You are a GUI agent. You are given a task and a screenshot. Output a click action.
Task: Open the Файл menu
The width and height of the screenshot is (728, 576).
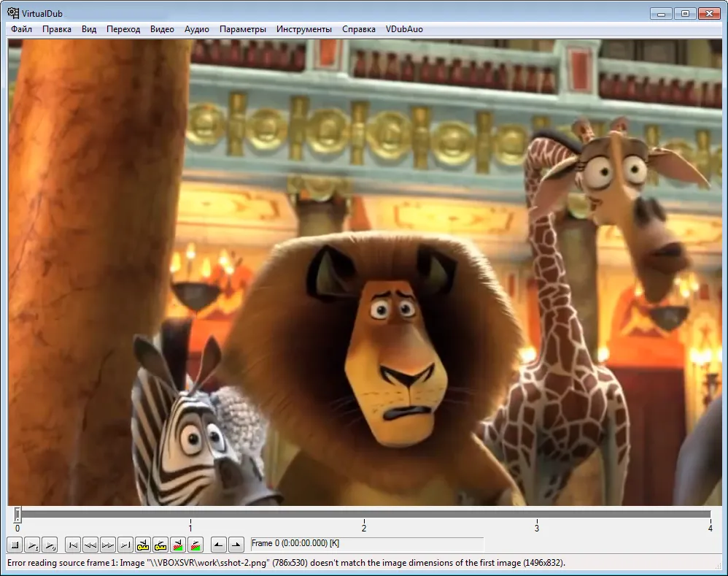(21, 28)
